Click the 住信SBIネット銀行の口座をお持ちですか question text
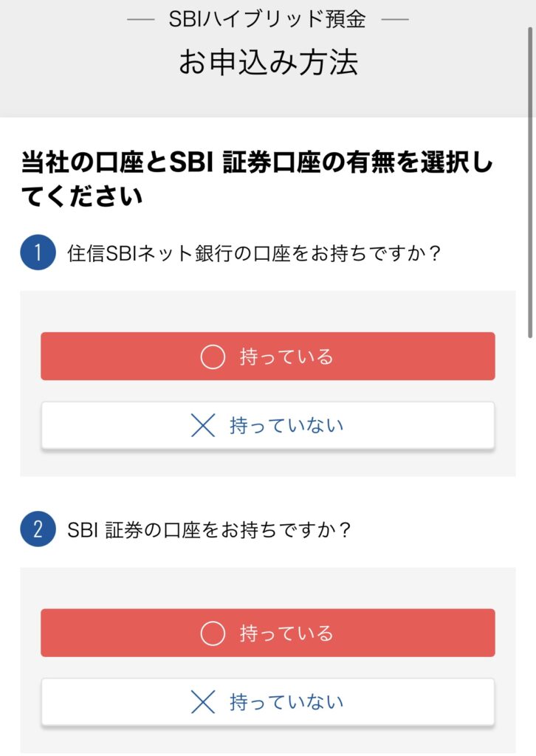 (253, 254)
